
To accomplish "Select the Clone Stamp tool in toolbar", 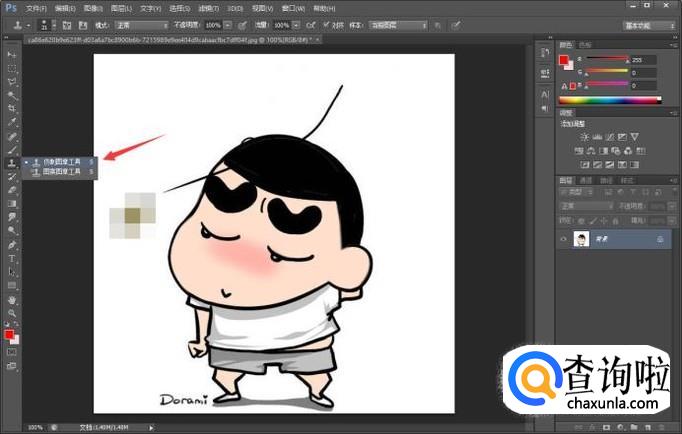I will (12, 163).
